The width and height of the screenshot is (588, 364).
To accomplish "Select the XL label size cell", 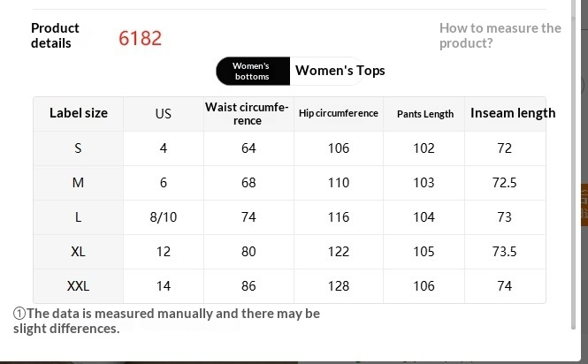I will 79,251.
